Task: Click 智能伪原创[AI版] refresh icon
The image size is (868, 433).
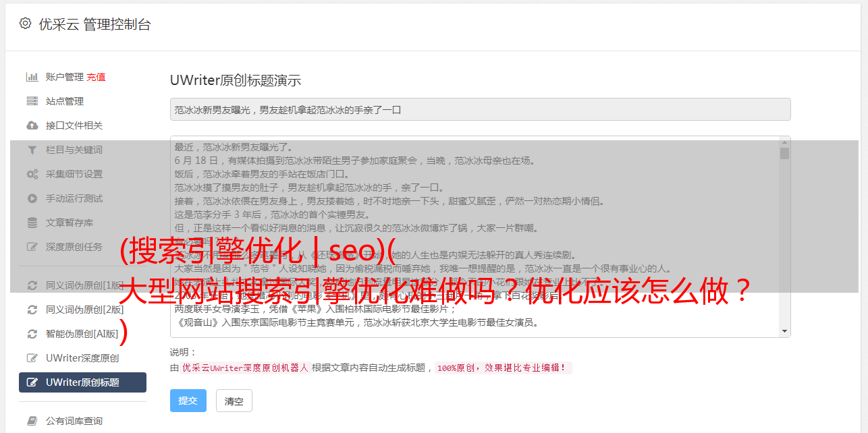Action: (32, 334)
